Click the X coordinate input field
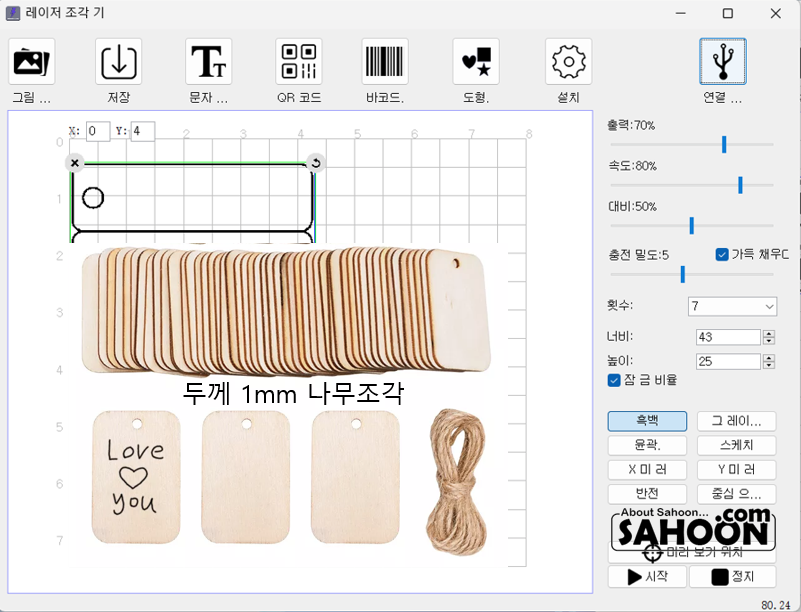Image resolution: width=801 pixels, height=612 pixels. pyautogui.click(x=98, y=131)
